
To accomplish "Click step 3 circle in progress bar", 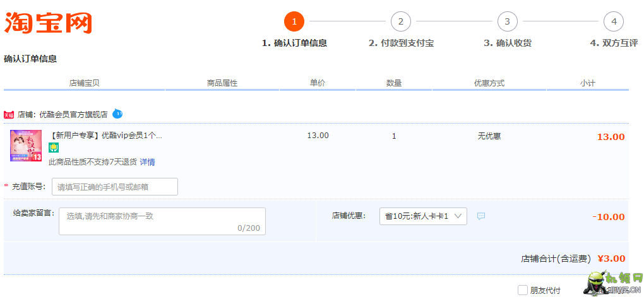I will click(x=507, y=21).
